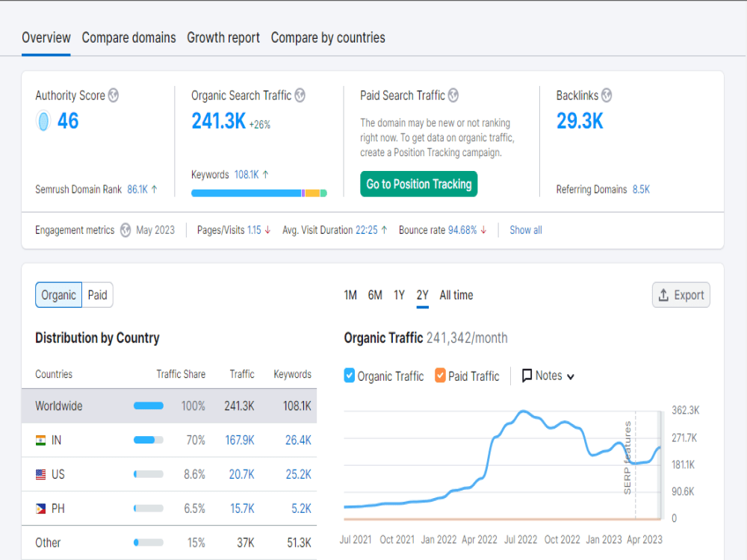The height and width of the screenshot is (560, 747).
Task: Select the 2Y time range
Action: click(x=423, y=295)
